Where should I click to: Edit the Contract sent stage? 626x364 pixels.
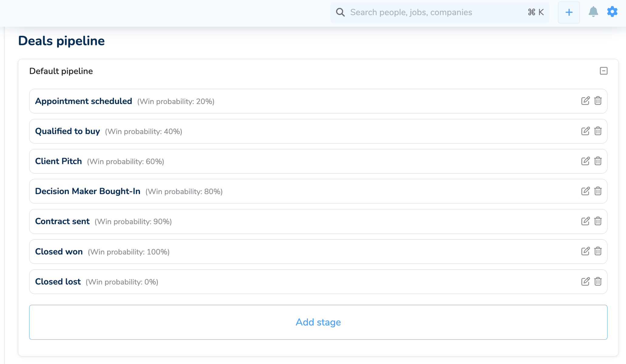(585, 221)
